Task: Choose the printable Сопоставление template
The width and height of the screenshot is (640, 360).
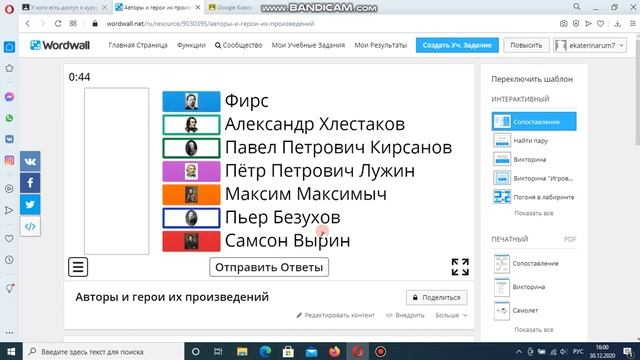Action: [x=534, y=263]
